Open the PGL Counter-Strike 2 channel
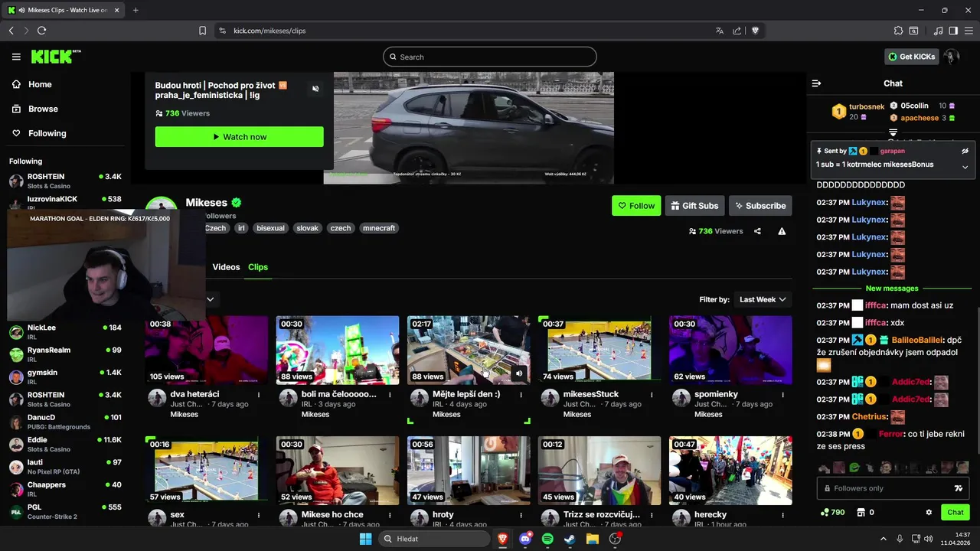 65,511
